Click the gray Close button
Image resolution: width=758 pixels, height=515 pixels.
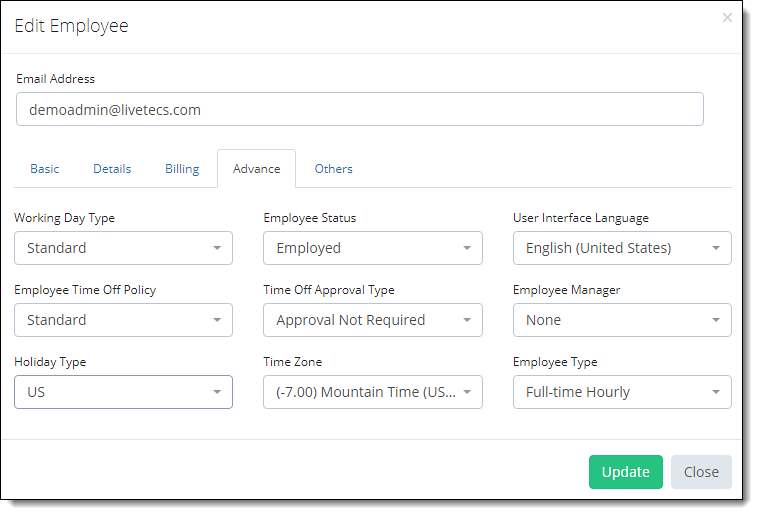coord(701,472)
